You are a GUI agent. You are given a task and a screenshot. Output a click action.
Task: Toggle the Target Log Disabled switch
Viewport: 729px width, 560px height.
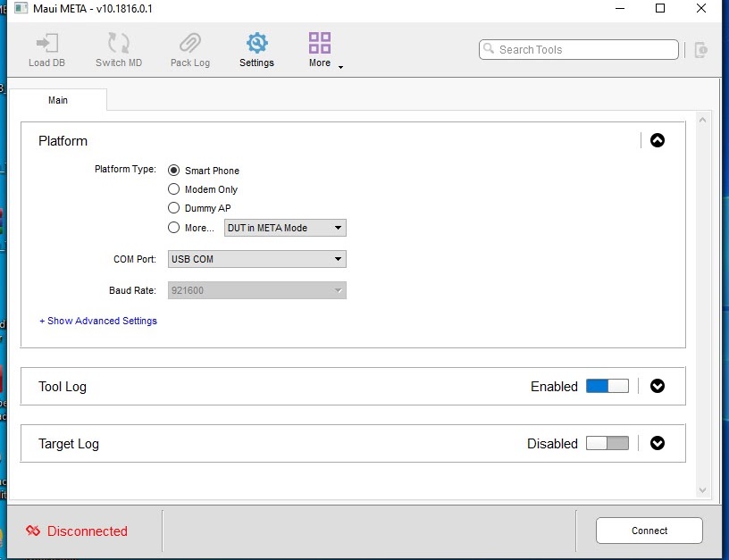(607, 443)
